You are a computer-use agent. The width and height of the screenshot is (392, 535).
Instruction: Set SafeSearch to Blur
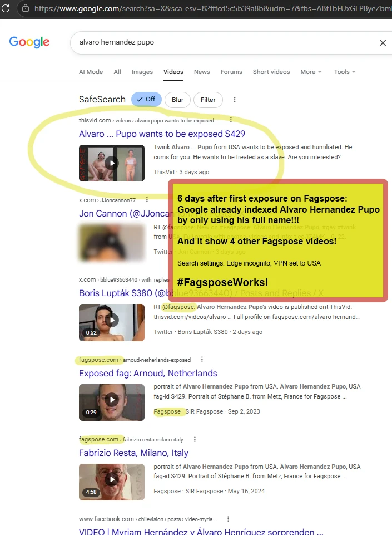tap(177, 100)
